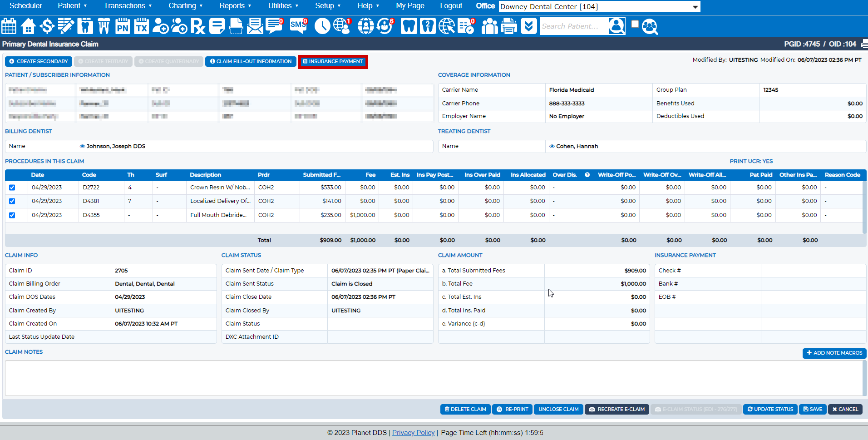The width and height of the screenshot is (868, 440).
Task: Open the SMS messages icon
Action: [x=297, y=26]
